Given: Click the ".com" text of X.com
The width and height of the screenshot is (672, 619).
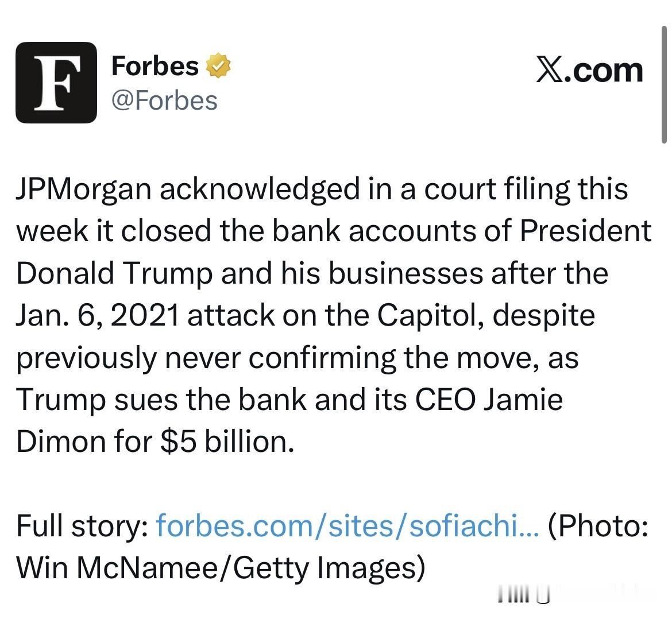Looking at the screenshot, I should click(605, 70).
